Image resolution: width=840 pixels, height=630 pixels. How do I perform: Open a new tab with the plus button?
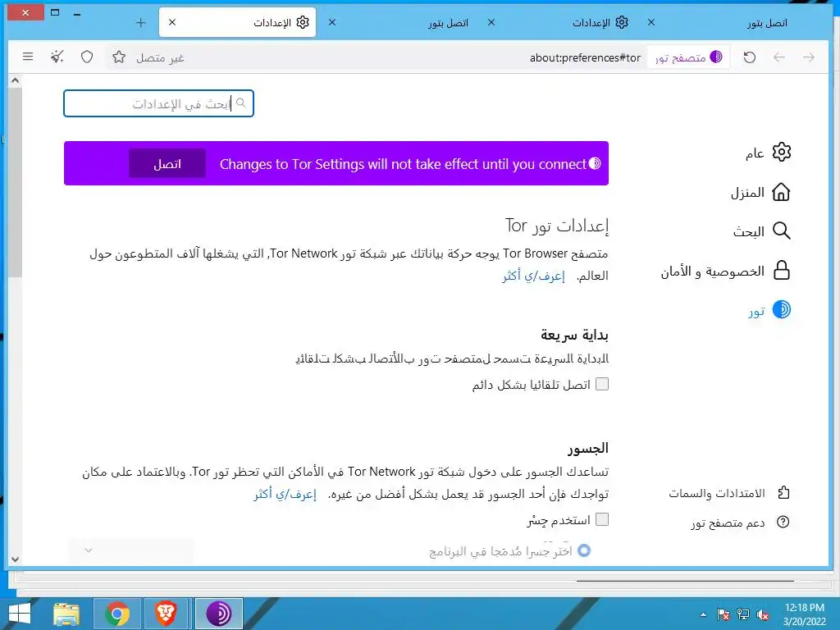140,22
